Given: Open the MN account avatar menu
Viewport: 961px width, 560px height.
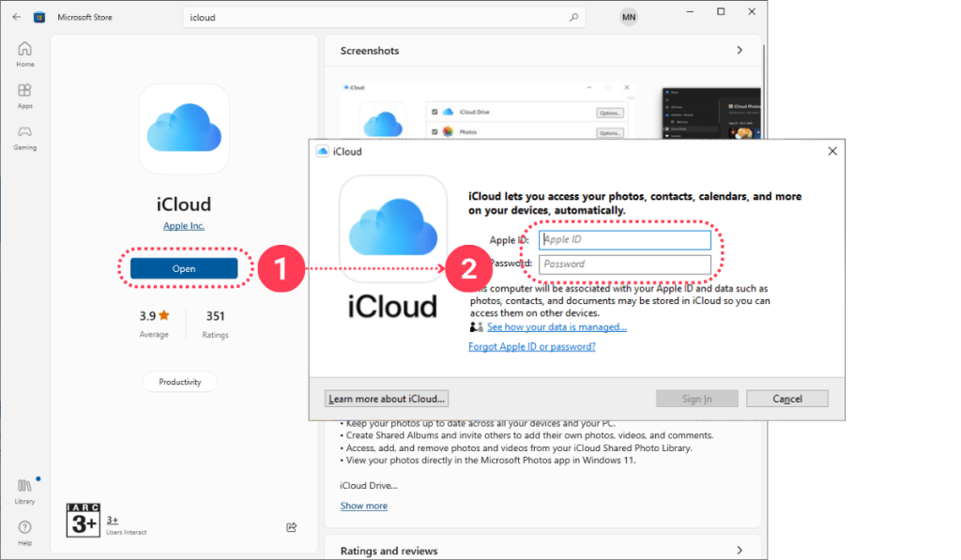Looking at the screenshot, I should [x=629, y=16].
